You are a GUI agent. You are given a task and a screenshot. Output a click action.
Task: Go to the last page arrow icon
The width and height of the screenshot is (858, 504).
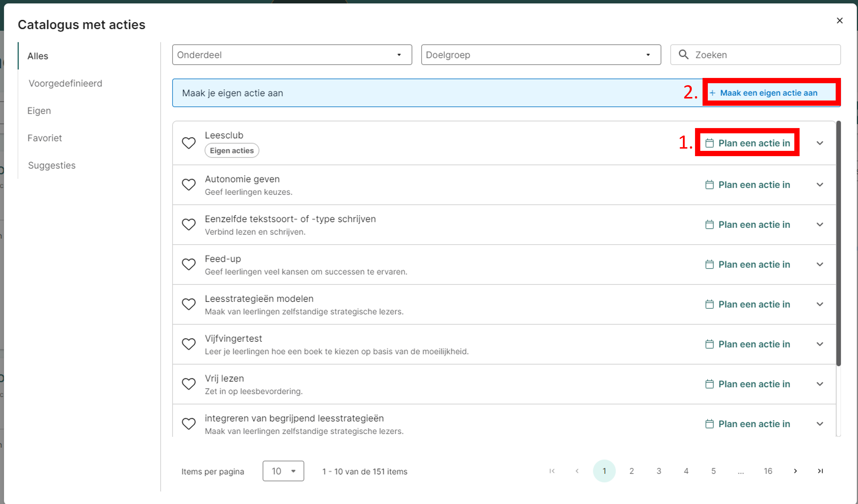click(820, 471)
